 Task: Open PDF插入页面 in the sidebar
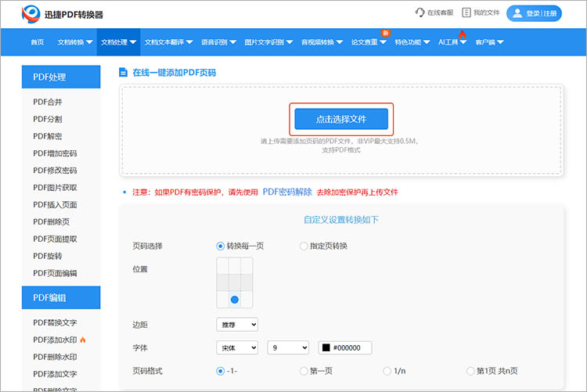pyautogui.click(x=55, y=205)
